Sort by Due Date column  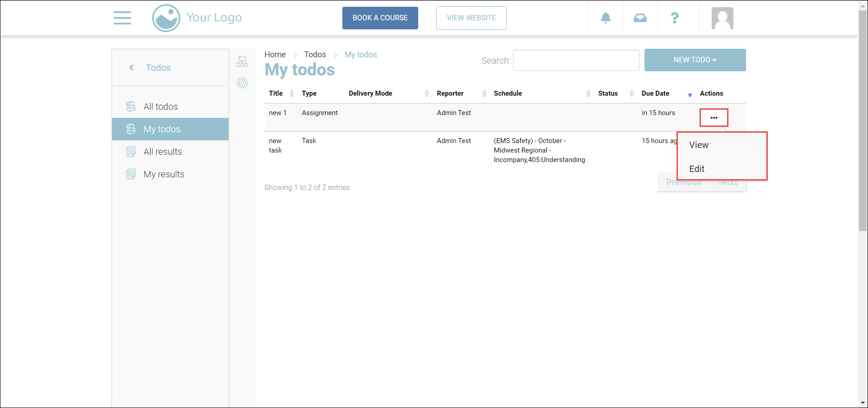pos(656,93)
